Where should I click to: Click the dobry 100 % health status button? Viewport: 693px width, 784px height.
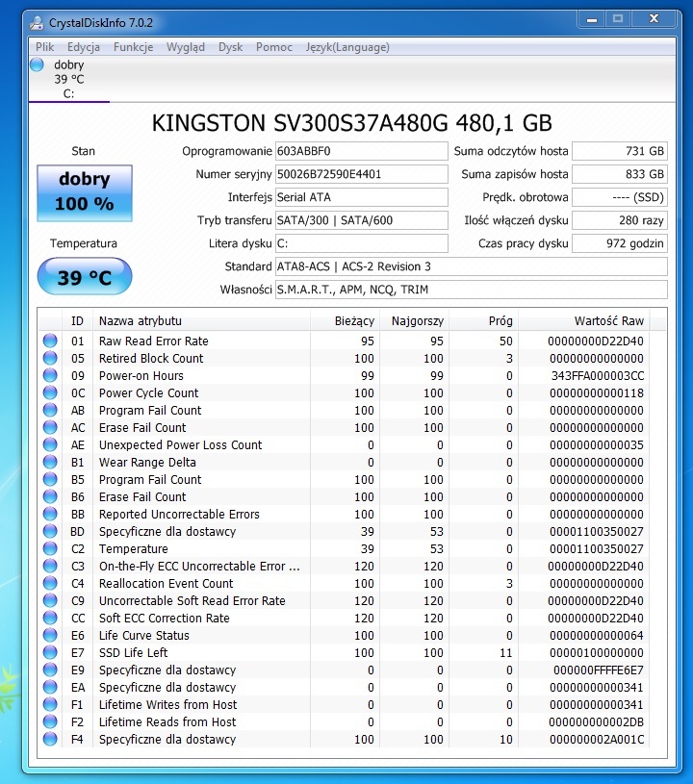[x=85, y=193]
